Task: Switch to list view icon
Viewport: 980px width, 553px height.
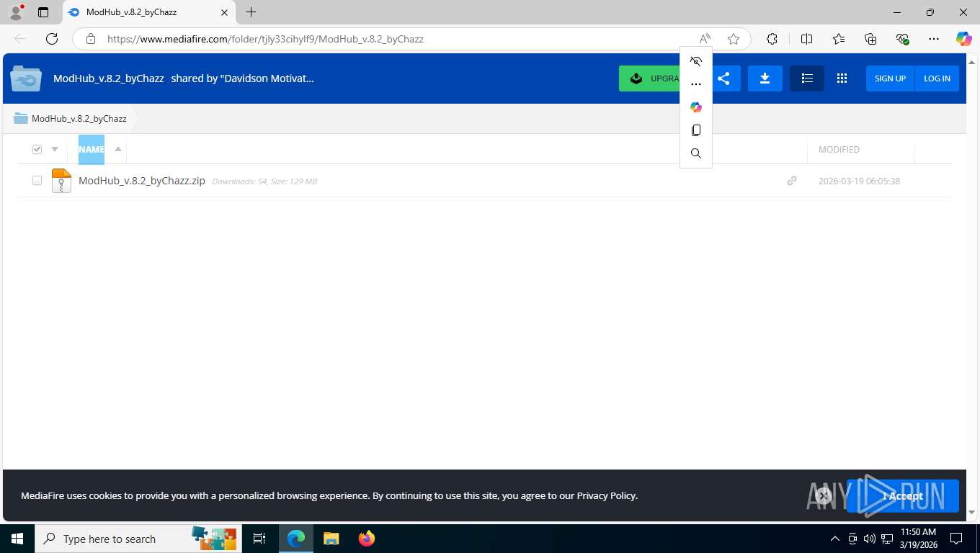Action: pyautogui.click(x=807, y=78)
